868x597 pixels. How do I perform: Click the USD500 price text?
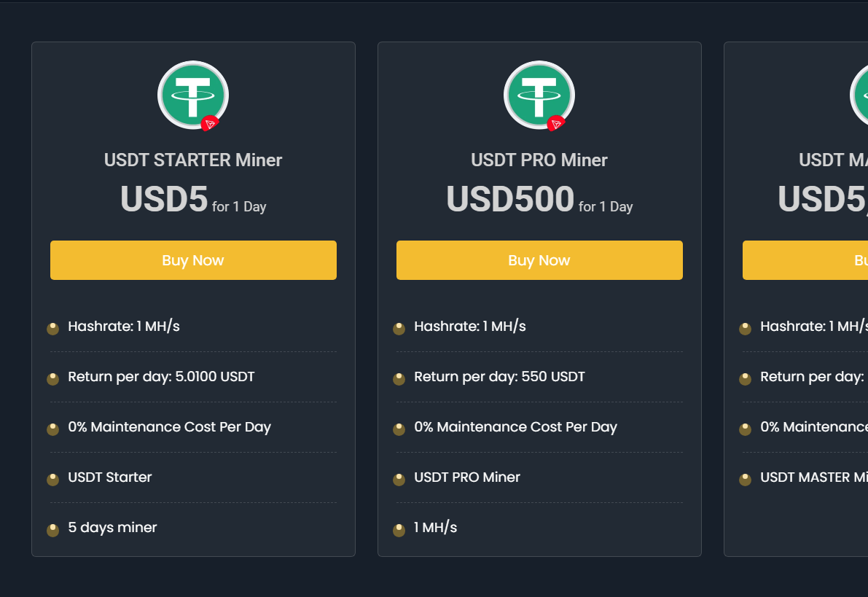click(510, 200)
